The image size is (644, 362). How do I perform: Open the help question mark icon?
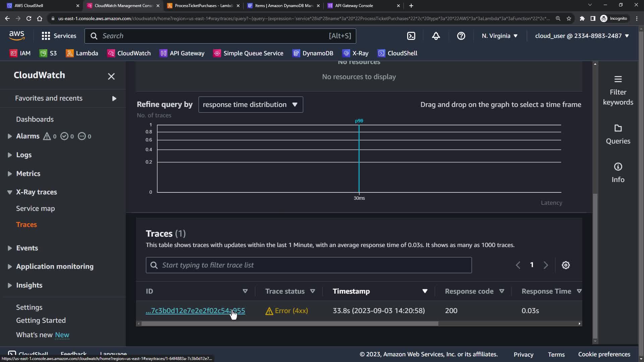(x=461, y=36)
